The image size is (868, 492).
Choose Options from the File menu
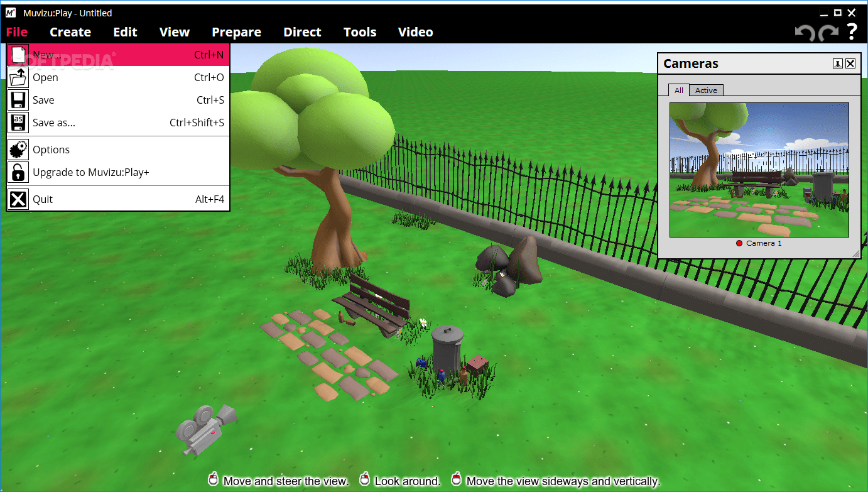click(x=118, y=150)
